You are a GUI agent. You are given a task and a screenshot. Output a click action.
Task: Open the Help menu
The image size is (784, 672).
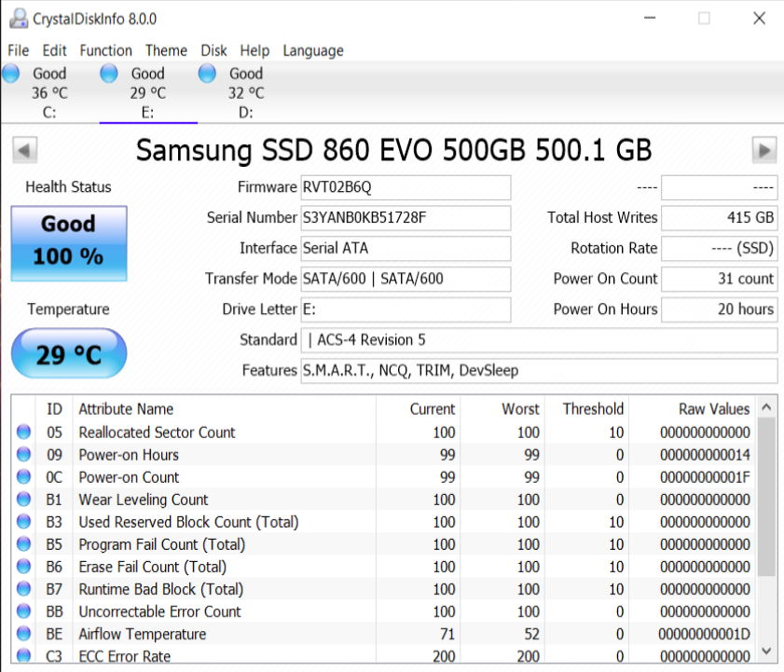tap(255, 50)
